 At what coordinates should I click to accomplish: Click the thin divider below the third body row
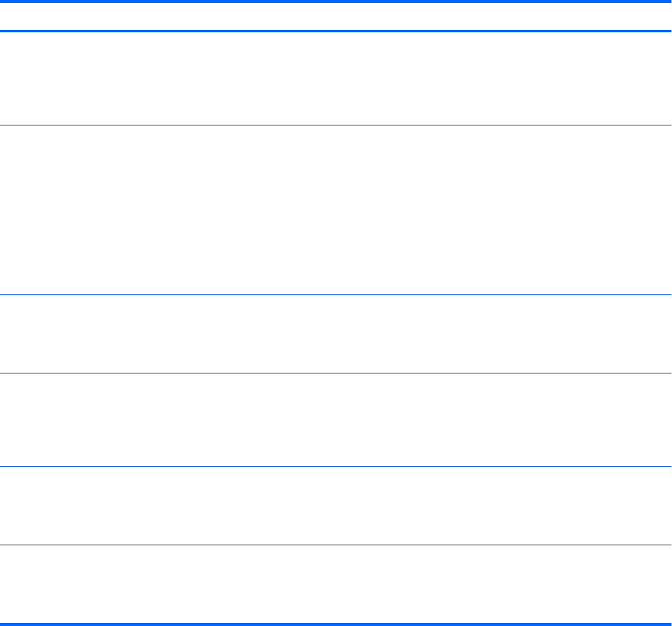(336, 373)
